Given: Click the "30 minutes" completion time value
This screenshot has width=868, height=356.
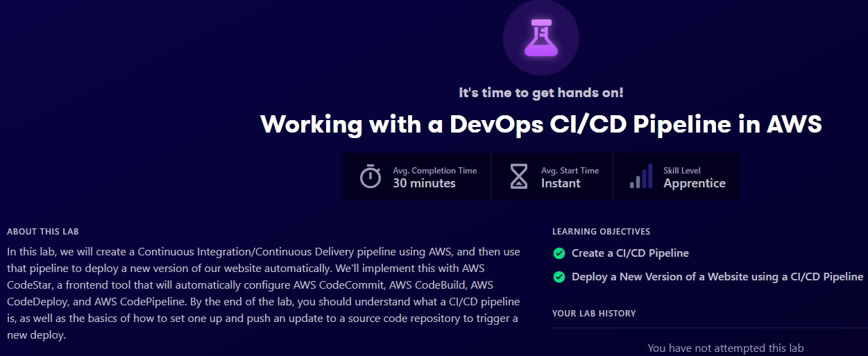Looking at the screenshot, I should (424, 183).
